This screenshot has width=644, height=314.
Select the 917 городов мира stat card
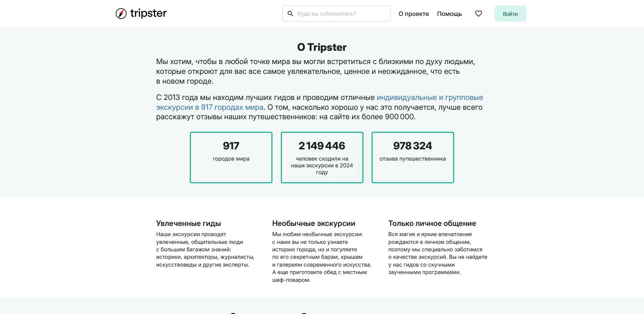tap(231, 157)
